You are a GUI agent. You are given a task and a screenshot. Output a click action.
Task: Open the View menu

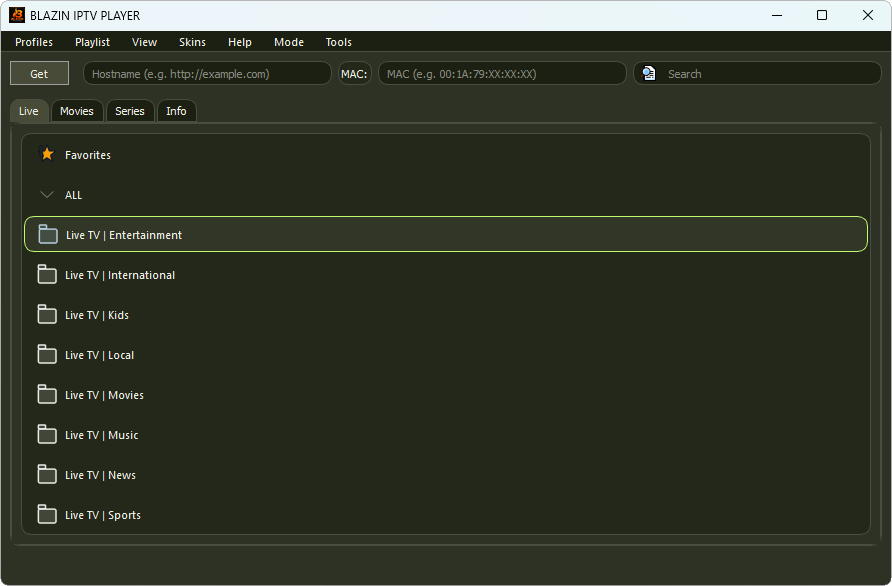pyautogui.click(x=144, y=42)
